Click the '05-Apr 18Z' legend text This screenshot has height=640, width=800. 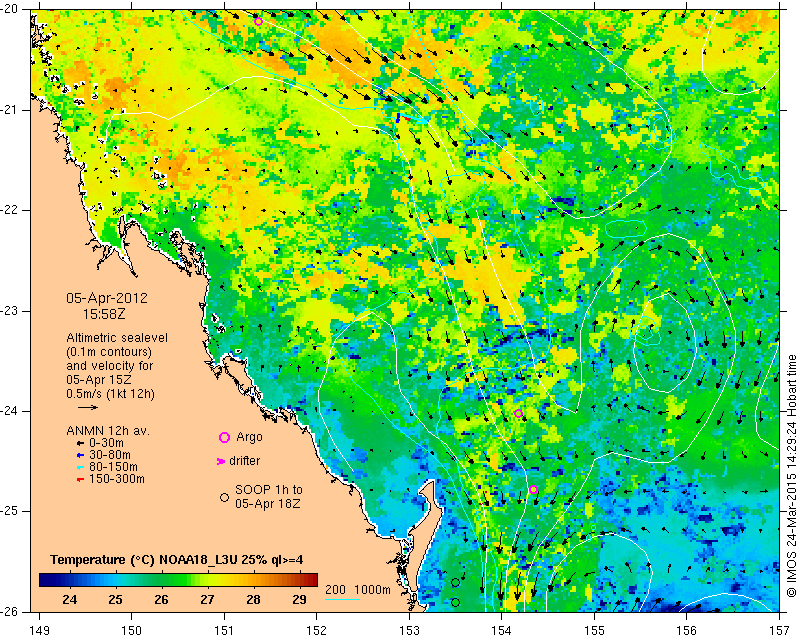coord(267,504)
